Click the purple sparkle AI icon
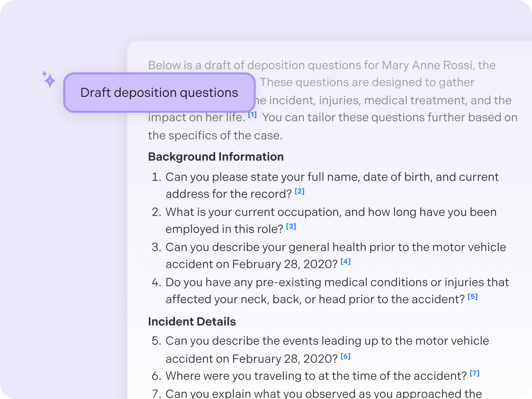 point(49,79)
